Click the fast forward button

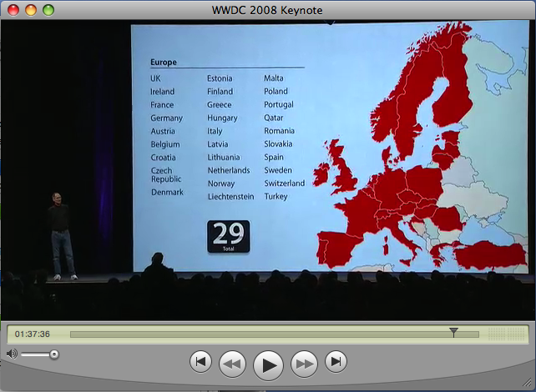(x=304, y=364)
